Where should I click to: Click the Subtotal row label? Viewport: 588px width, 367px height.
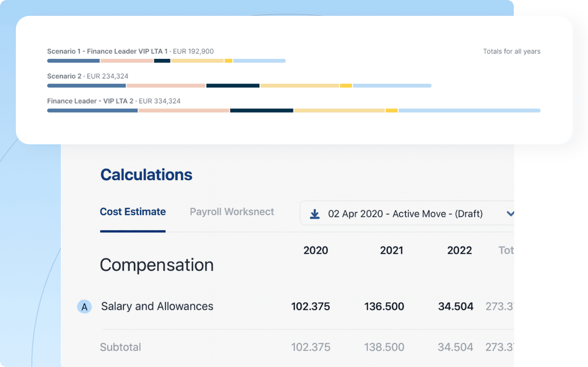(121, 347)
